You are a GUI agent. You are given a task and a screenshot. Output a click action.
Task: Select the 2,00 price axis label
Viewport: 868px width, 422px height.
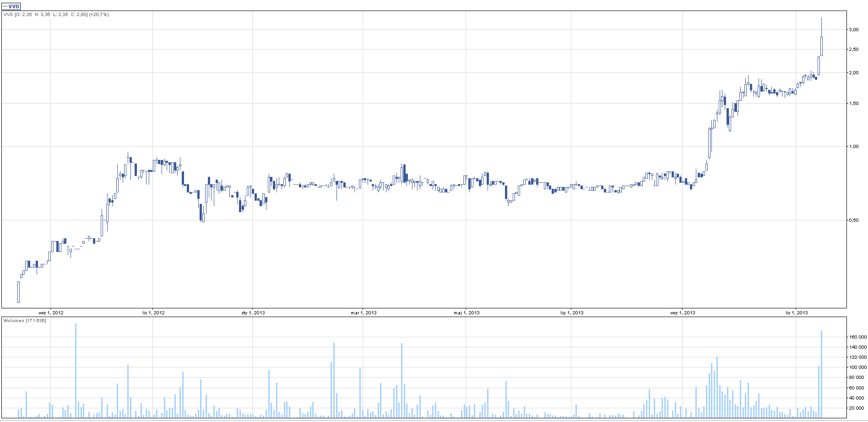[x=853, y=73]
